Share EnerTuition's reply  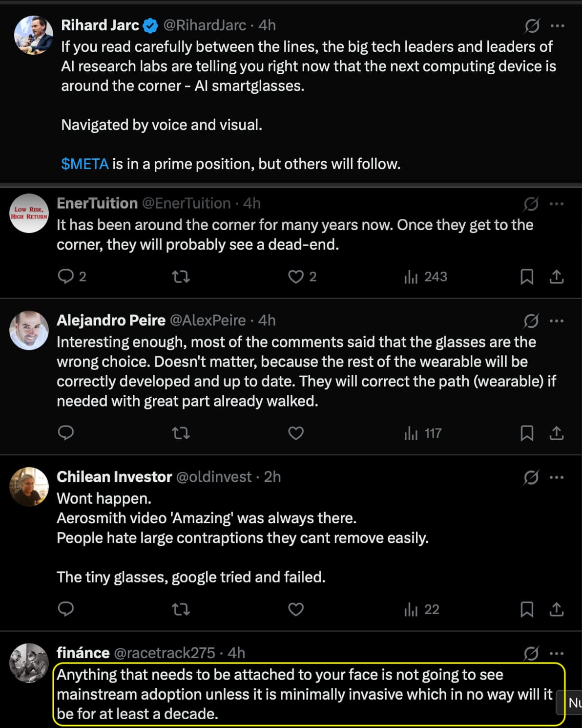(557, 277)
